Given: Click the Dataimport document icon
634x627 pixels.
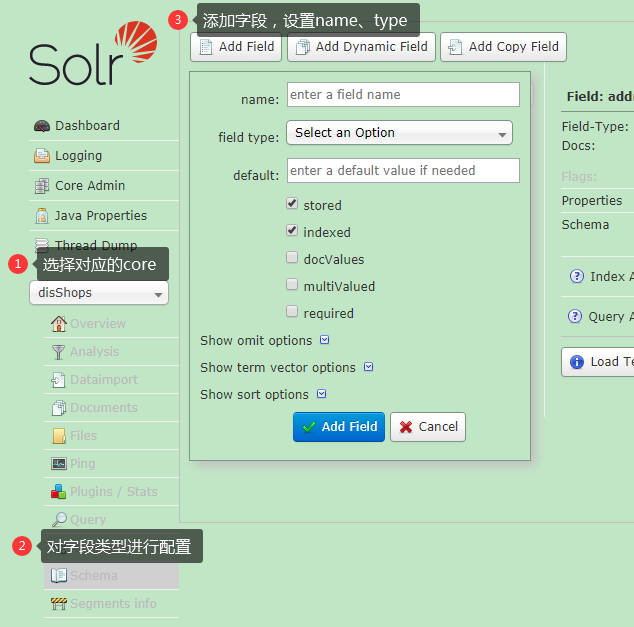Looking at the screenshot, I should (59, 380).
